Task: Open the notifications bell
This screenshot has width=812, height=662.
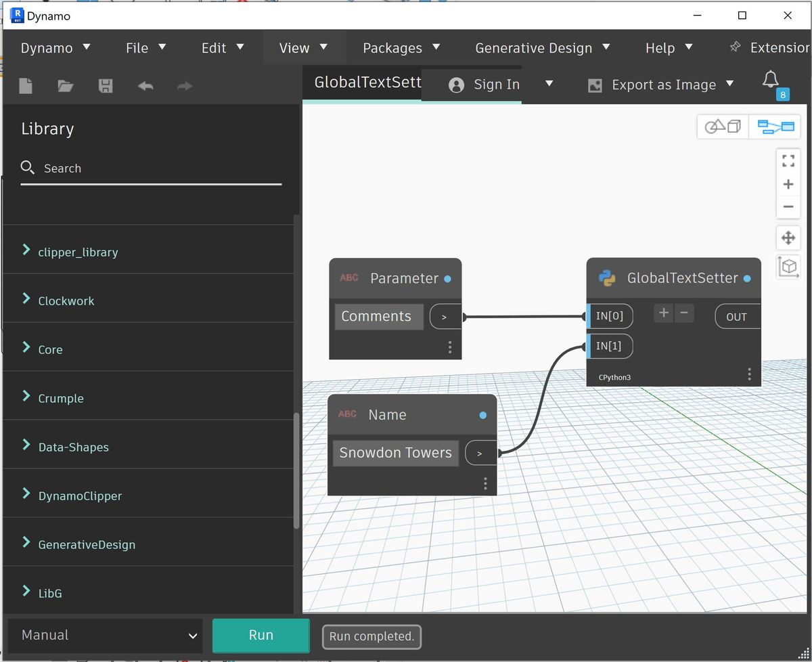Action: (x=770, y=80)
